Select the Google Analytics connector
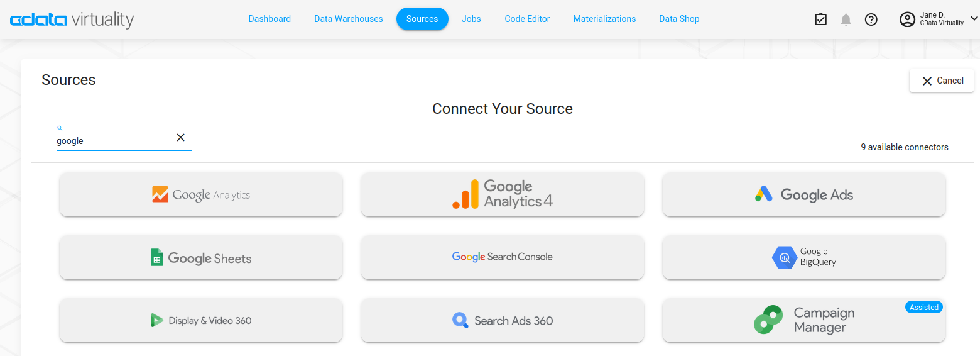This screenshot has width=980, height=356. point(201,195)
